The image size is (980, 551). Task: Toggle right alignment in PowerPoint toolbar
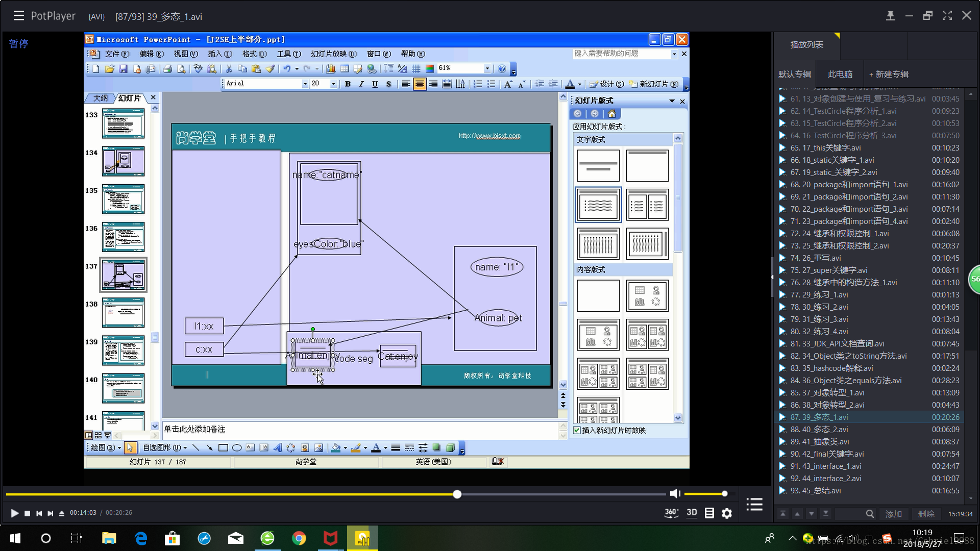433,84
